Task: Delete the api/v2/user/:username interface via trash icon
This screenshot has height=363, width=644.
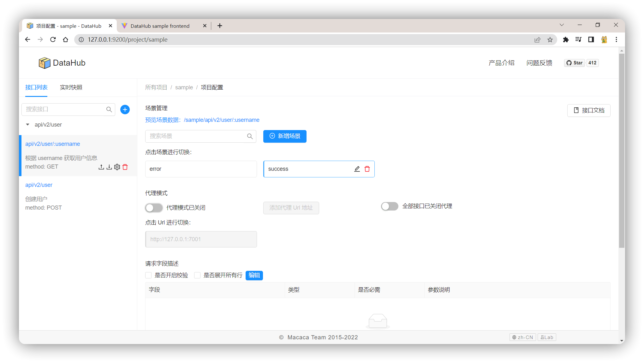Action: click(x=125, y=167)
